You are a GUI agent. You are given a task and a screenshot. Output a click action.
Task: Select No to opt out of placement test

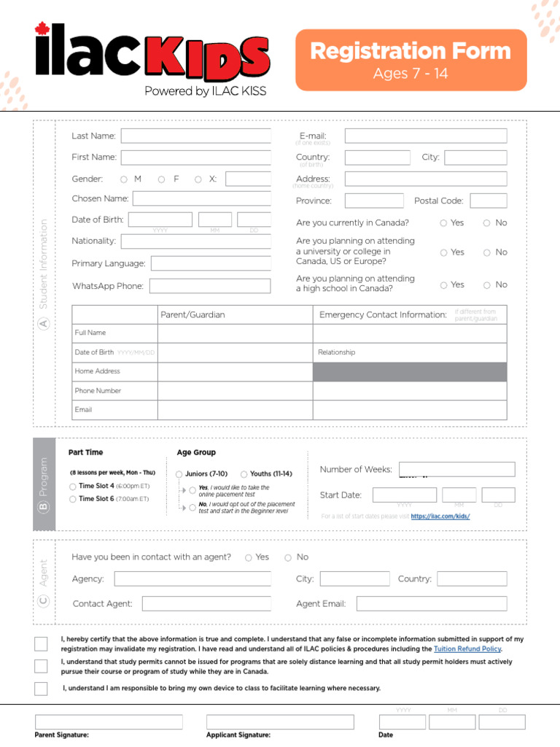(192, 508)
